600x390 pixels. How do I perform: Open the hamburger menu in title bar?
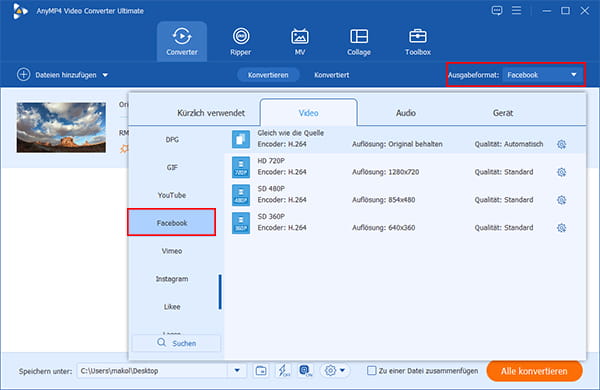pyautogui.click(x=517, y=10)
